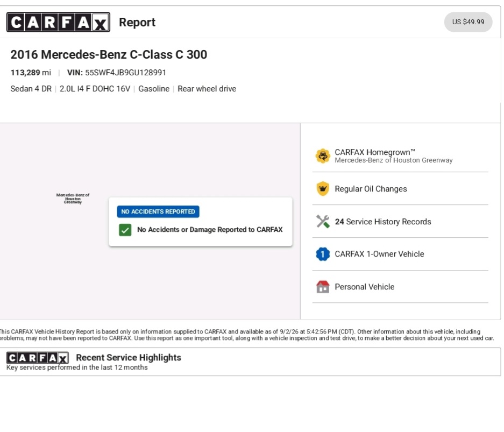This screenshot has width=504, height=432.
Task: Click the CARFAX logo in the header
Action: (58, 22)
